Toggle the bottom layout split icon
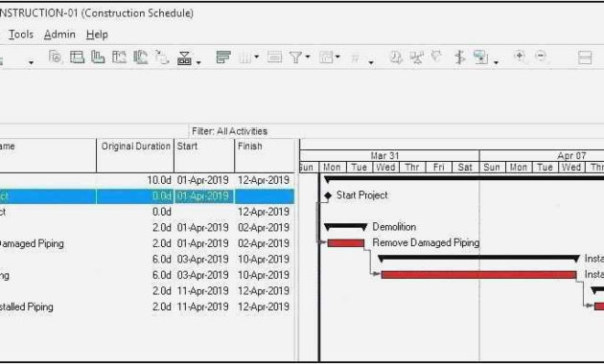Screen dimensions: 604x364 coord(585,57)
